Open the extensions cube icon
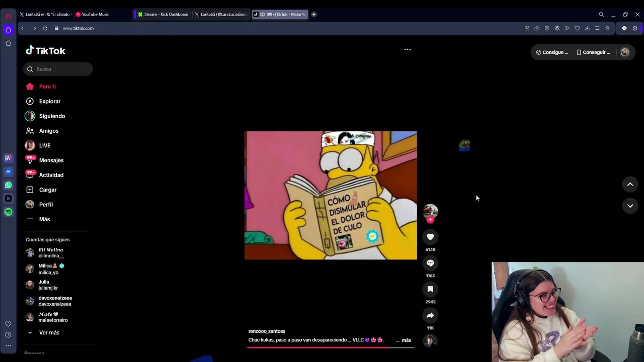The width and height of the screenshot is (644, 362). [635, 28]
